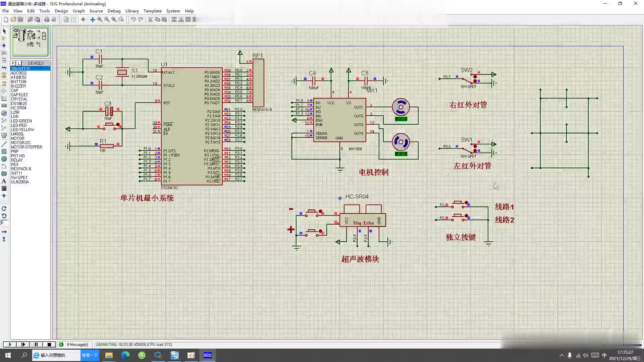Viewport: 644px width, 362px height.
Task: Open File Explorer from the taskbar
Action: point(109,355)
